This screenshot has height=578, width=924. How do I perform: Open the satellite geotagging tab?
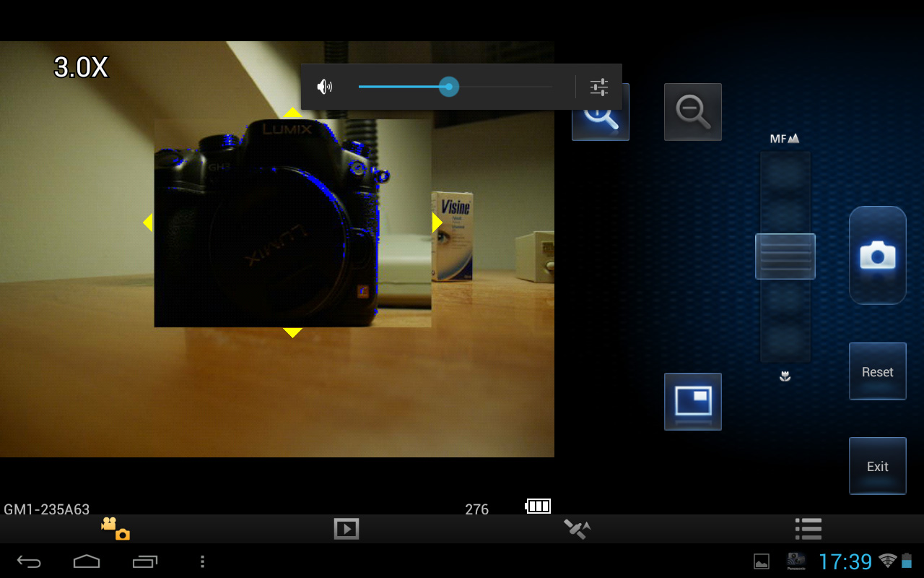577,529
